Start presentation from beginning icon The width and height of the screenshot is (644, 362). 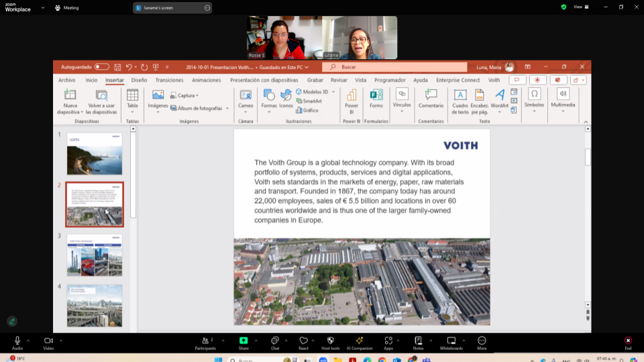(156, 67)
